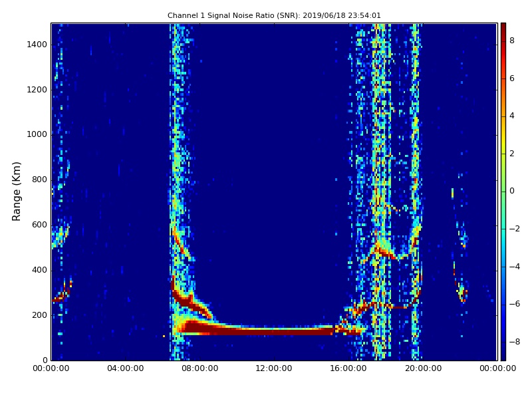Click the colorbar label −4
Viewport: 532px width, 399px height.
coord(515,267)
